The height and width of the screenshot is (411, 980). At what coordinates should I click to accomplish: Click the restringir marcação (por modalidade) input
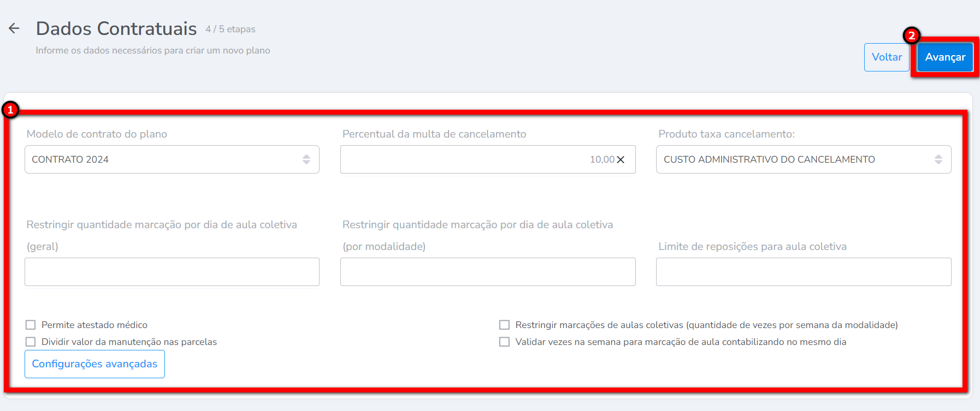tap(488, 272)
